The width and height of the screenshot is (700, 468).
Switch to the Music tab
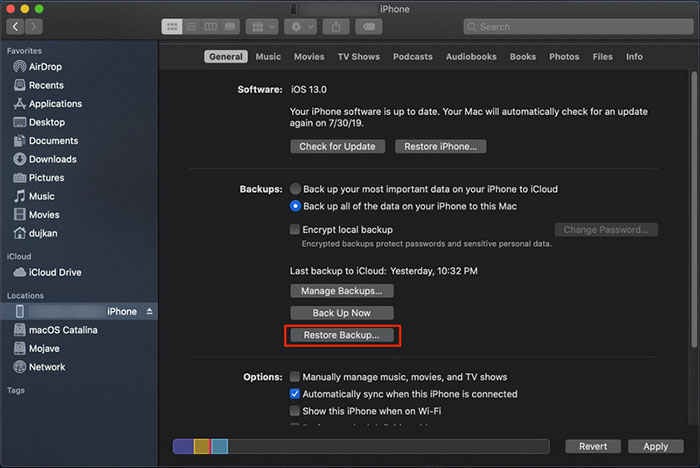[x=268, y=57]
